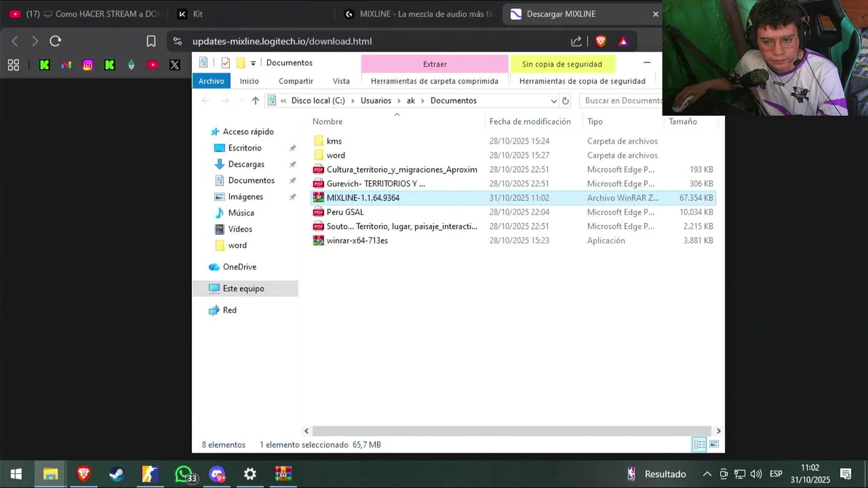Open site settings icon beside URL
This screenshot has width=868, height=488.
[178, 41]
